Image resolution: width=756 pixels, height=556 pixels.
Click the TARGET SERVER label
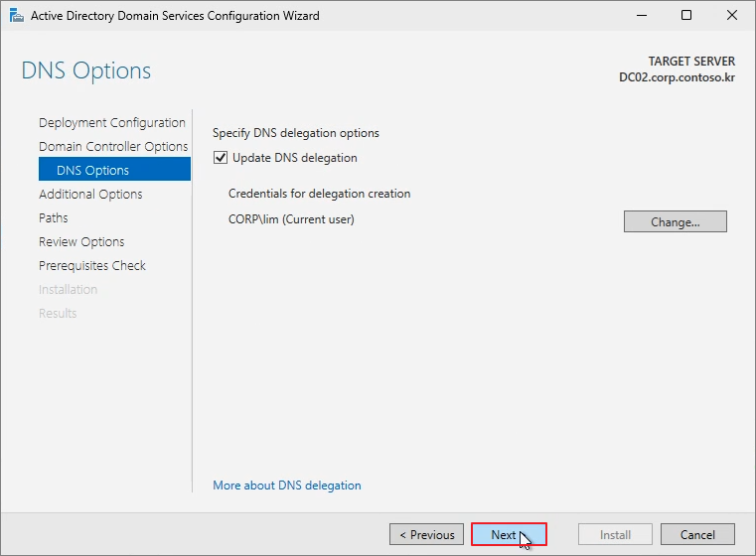pyautogui.click(x=691, y=62)
